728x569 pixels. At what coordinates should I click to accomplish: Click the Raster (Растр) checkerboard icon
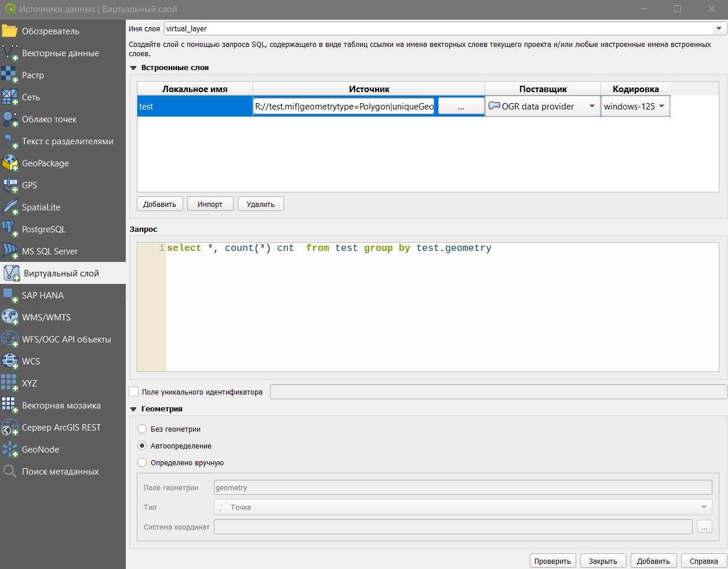tap(10, 75)
